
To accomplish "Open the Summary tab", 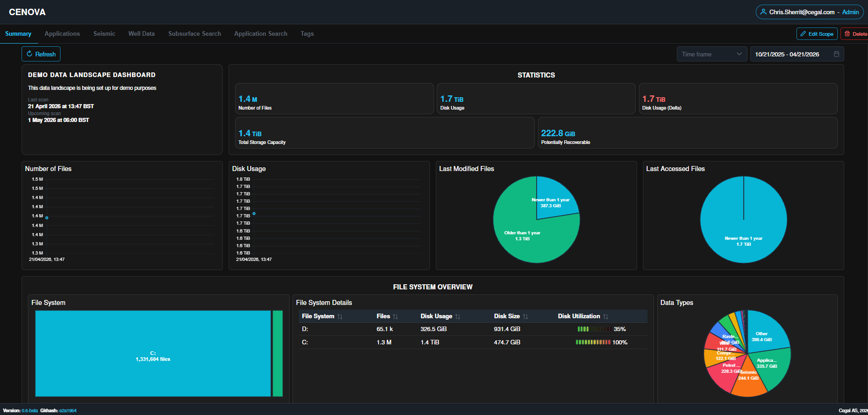I will pyautogui.click(x=18, y=34).
